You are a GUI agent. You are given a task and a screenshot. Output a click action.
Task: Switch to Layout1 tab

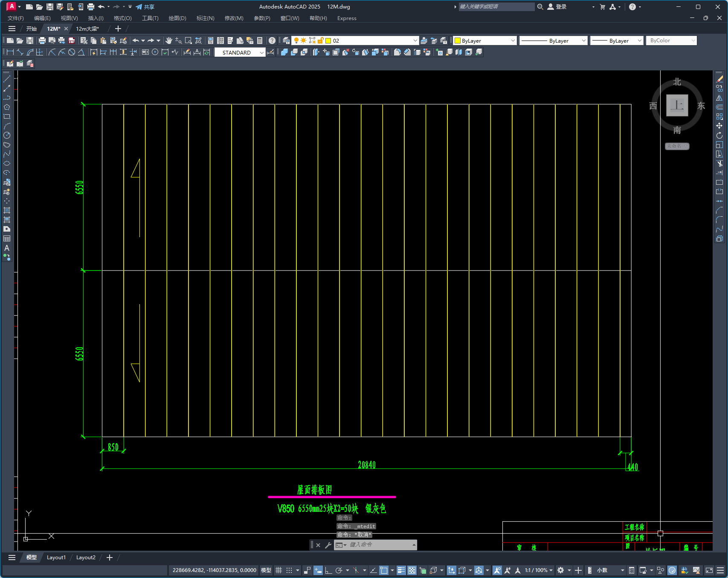(56, 558)
